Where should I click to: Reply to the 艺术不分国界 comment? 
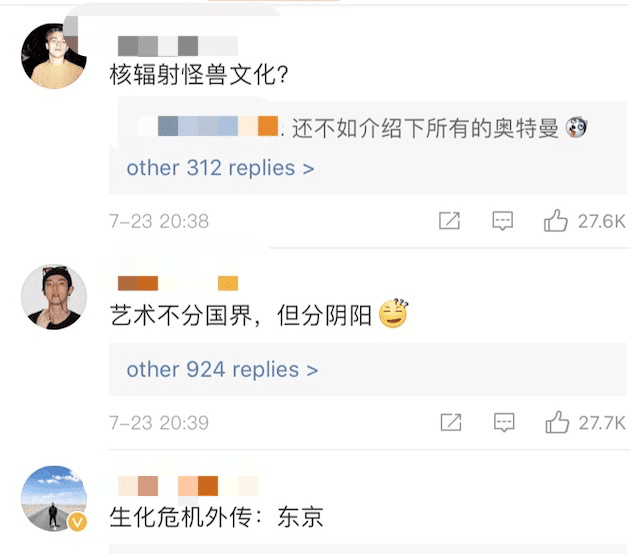[x=503, y=422]
